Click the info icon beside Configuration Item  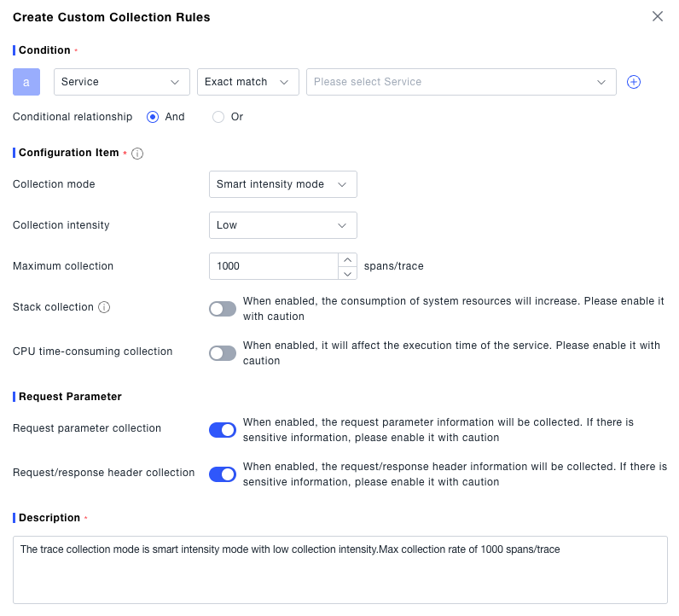click(x=137, y=154)
